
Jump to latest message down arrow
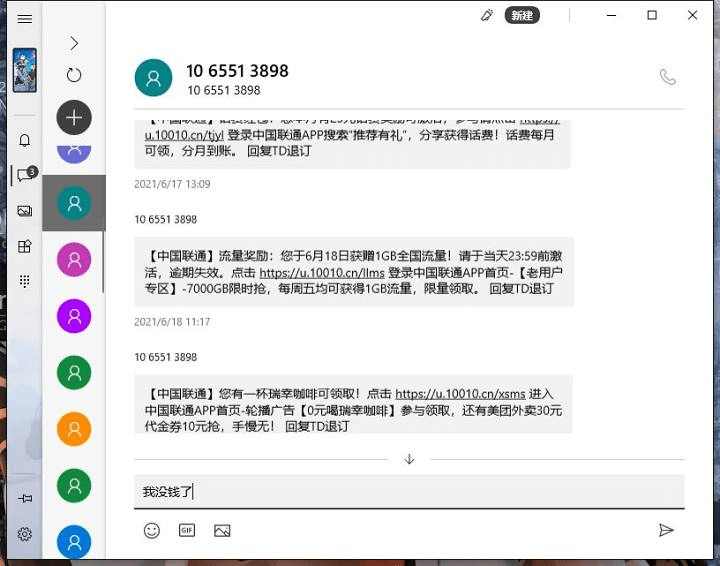(x=409, y=459)
